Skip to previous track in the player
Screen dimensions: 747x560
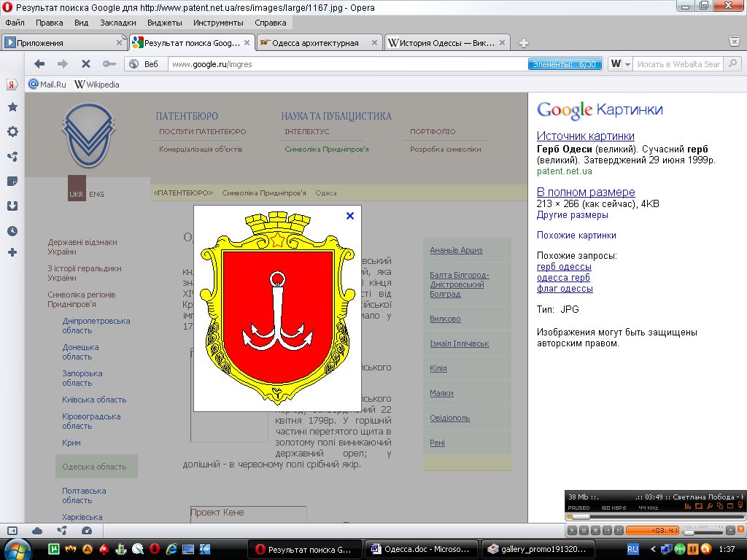point(607,531)
